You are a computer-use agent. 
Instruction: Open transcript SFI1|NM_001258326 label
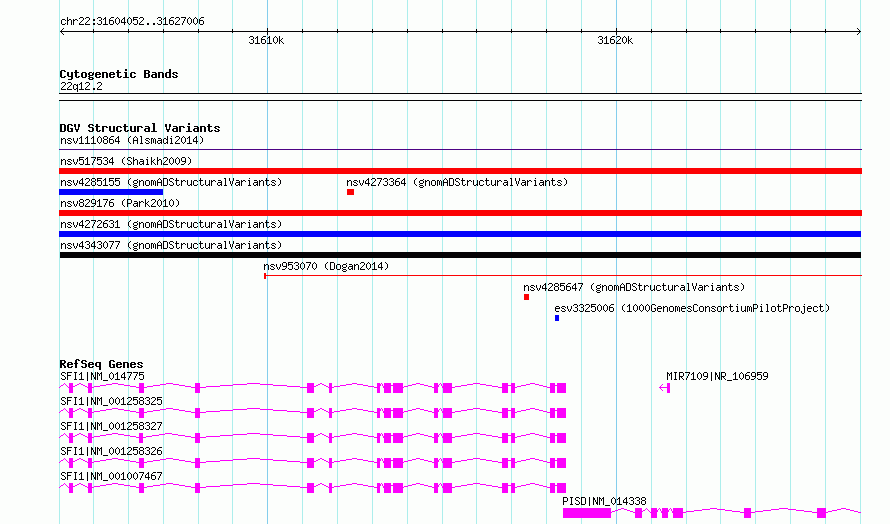(111, 451)
